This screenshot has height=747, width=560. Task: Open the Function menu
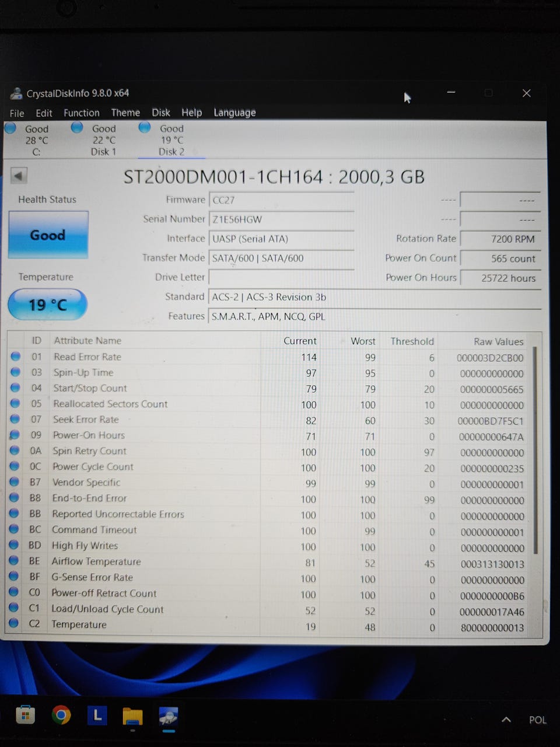point(82,113)
